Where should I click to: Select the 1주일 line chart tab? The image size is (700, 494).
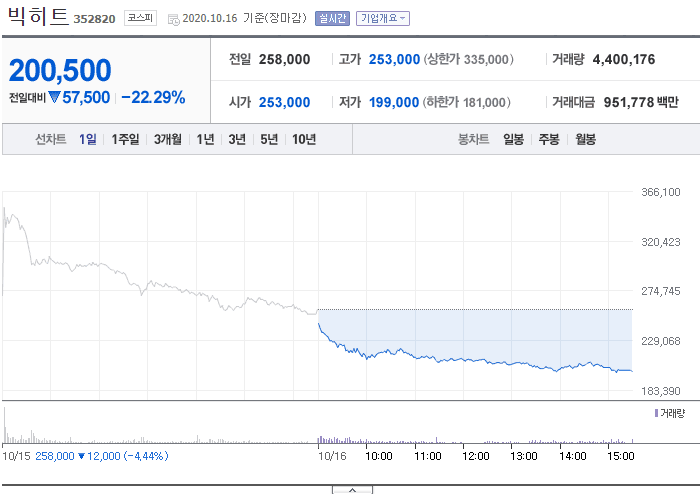(125, 140)
